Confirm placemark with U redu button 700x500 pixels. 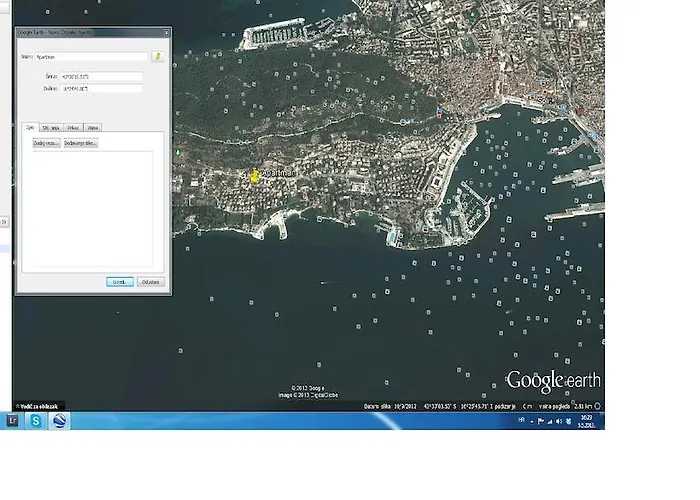click(119, 282)
